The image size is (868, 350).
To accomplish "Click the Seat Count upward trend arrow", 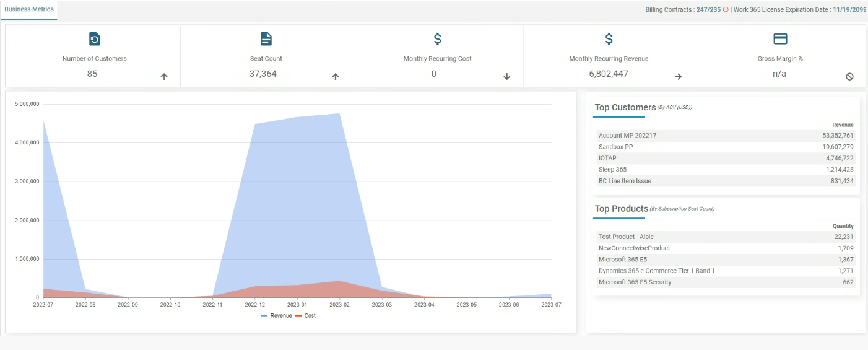I will point(336,77).
